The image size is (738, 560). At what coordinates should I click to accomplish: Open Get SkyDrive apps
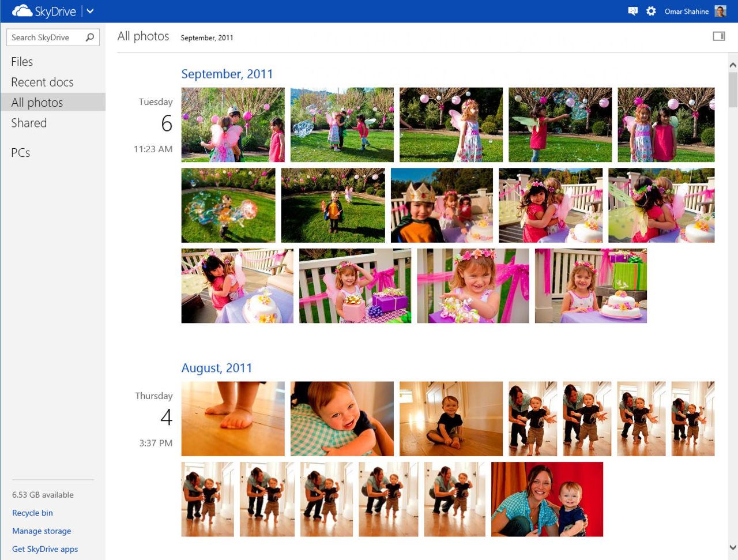(44, 549)
